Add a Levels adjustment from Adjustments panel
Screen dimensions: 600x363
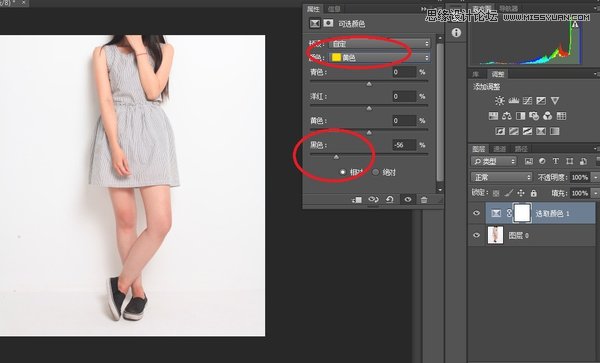point(514,101)
